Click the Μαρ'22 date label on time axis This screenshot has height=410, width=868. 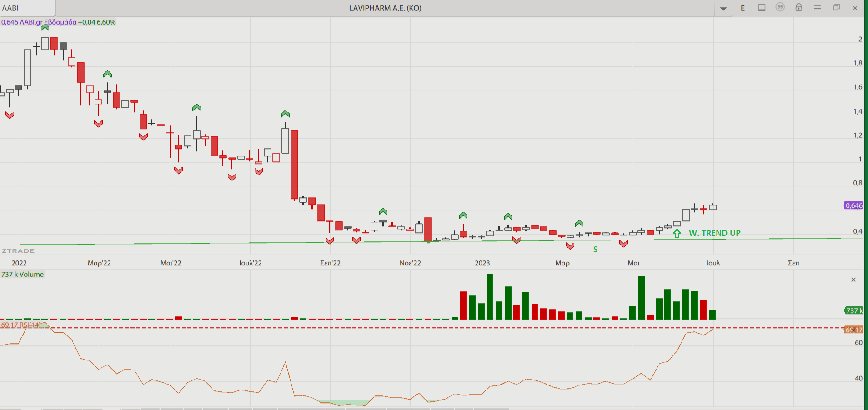coord(99,263)
